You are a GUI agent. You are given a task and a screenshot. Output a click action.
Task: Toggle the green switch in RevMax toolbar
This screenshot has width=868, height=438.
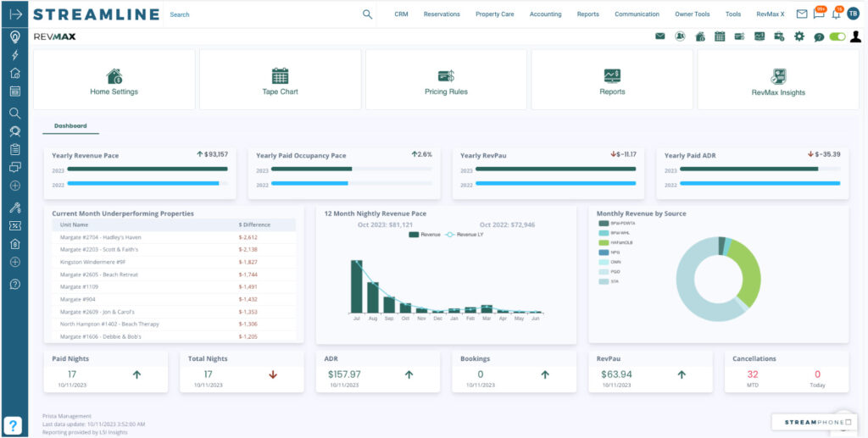pyautogui.click(x=837, y=36)
